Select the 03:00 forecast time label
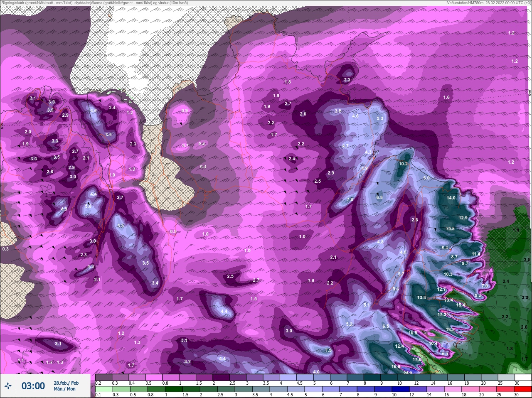 tap(33, 386)
